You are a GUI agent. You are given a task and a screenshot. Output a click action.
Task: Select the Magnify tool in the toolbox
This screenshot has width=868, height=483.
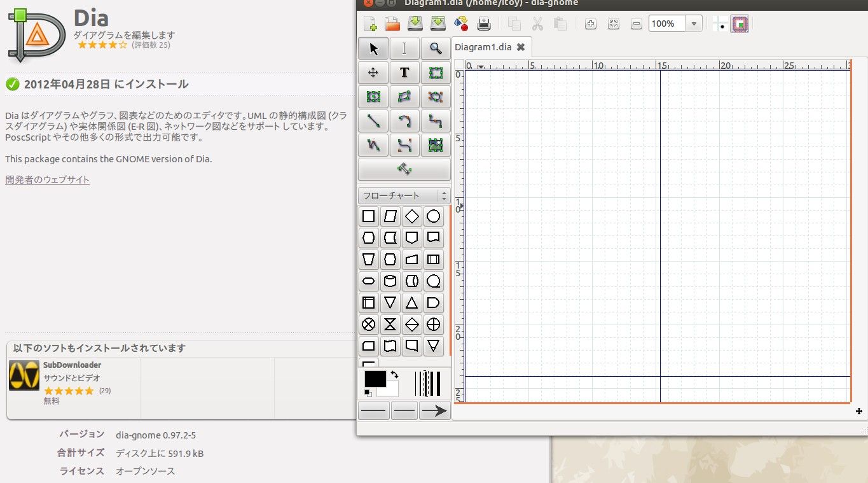click(x=436, y=48)
